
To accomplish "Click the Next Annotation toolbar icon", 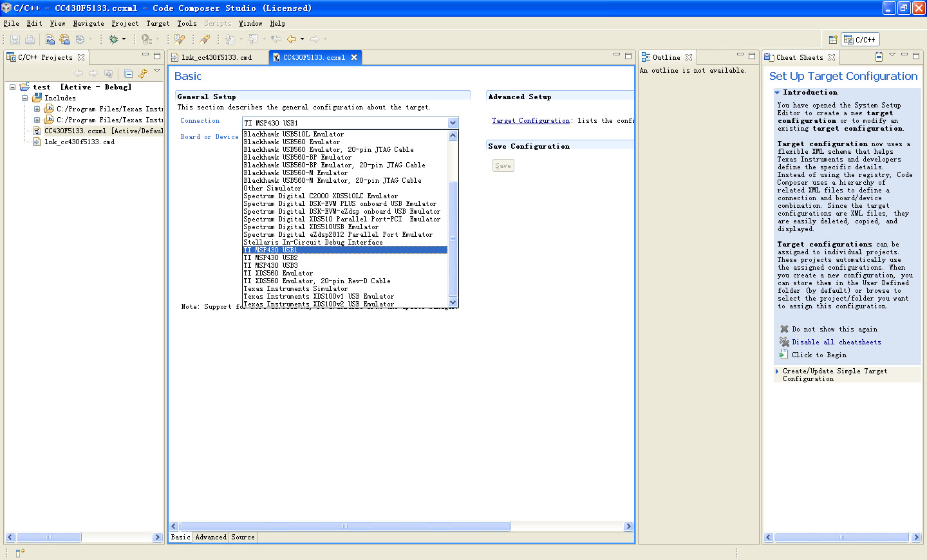I will (x=230, y=39).
